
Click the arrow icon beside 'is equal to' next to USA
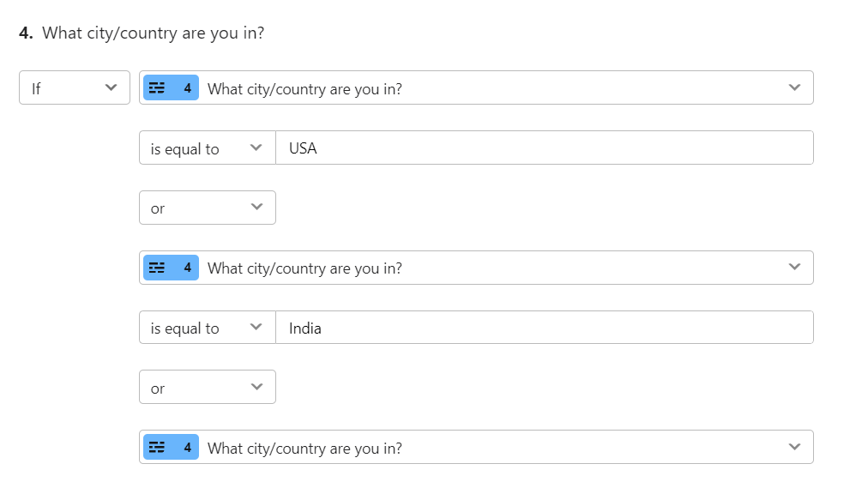(256, 148)
